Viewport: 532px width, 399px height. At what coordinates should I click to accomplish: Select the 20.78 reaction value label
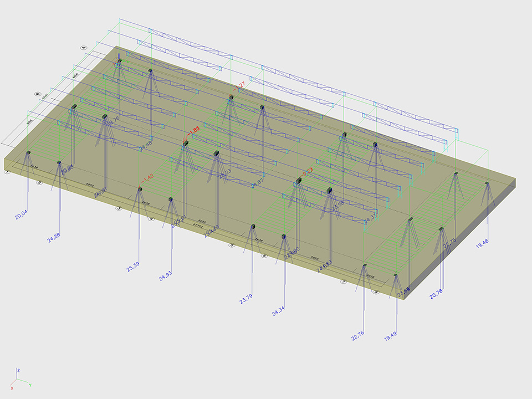pyautogui.click(x=436, y=294)
